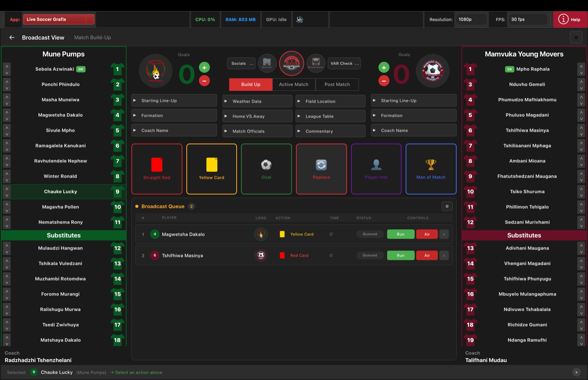Subtract a goal from Mamvuka Young Movers
Screen dimensions: 588x380
tap(384, 80)
